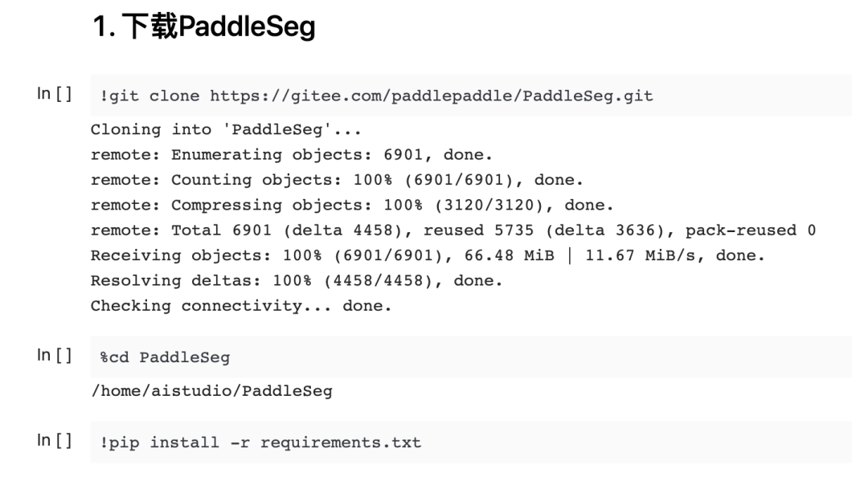
Task: Click the "Enumerating objects: 6901" output line
Action: tap(291, 154)
